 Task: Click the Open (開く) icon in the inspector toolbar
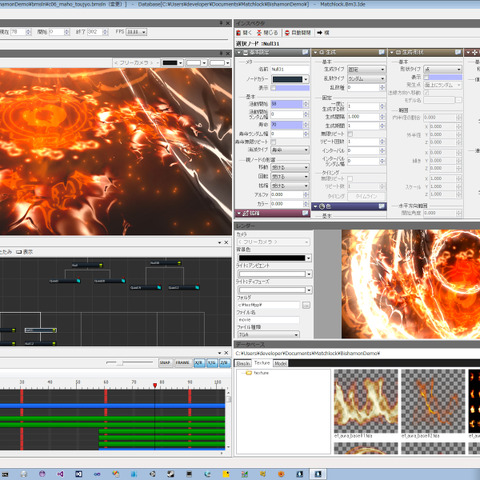239,33
